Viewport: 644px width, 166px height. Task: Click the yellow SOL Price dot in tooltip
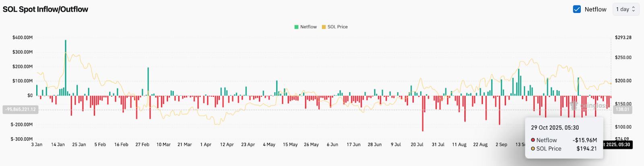(x=533, y=149)
